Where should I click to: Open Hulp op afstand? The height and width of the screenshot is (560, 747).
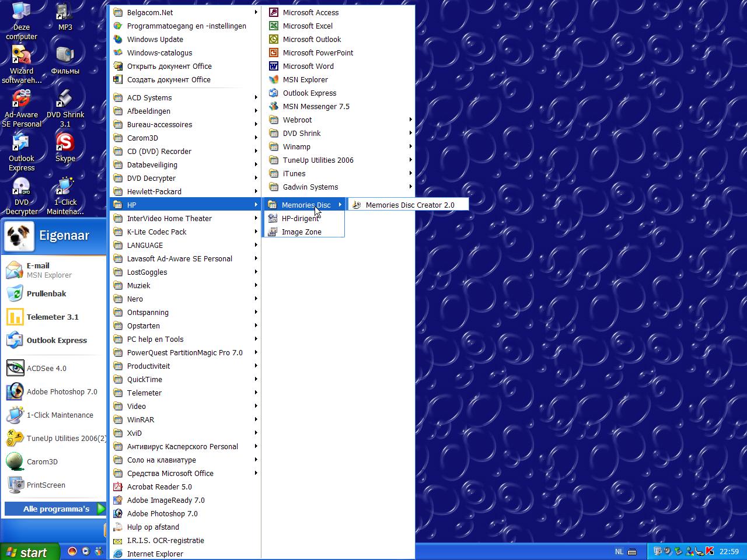[185, 527]
